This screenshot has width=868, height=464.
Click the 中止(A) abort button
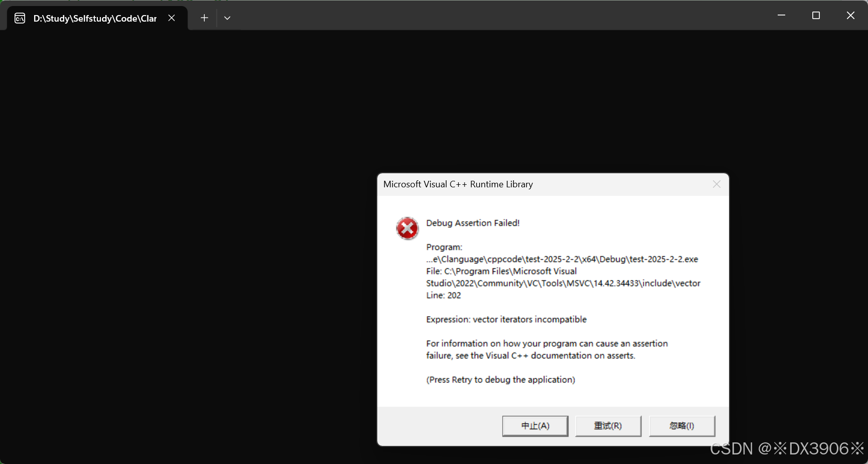(535, 426)
